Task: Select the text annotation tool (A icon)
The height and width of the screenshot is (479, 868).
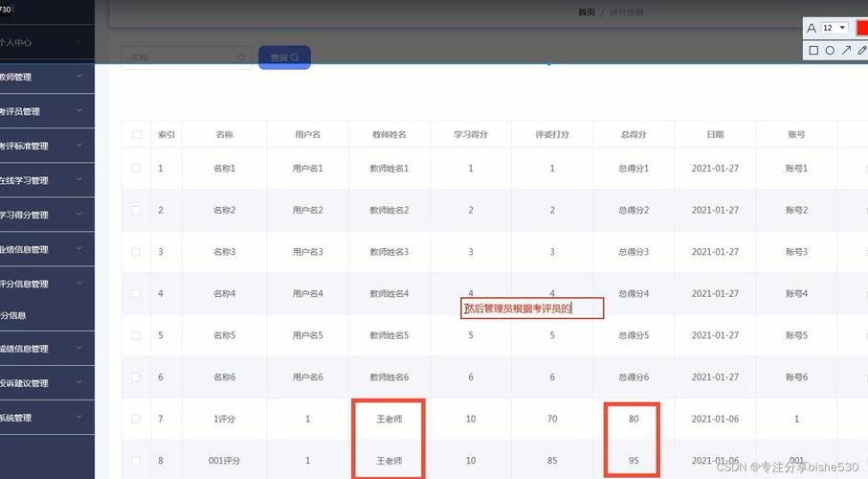Action: [x=812, y=28]
